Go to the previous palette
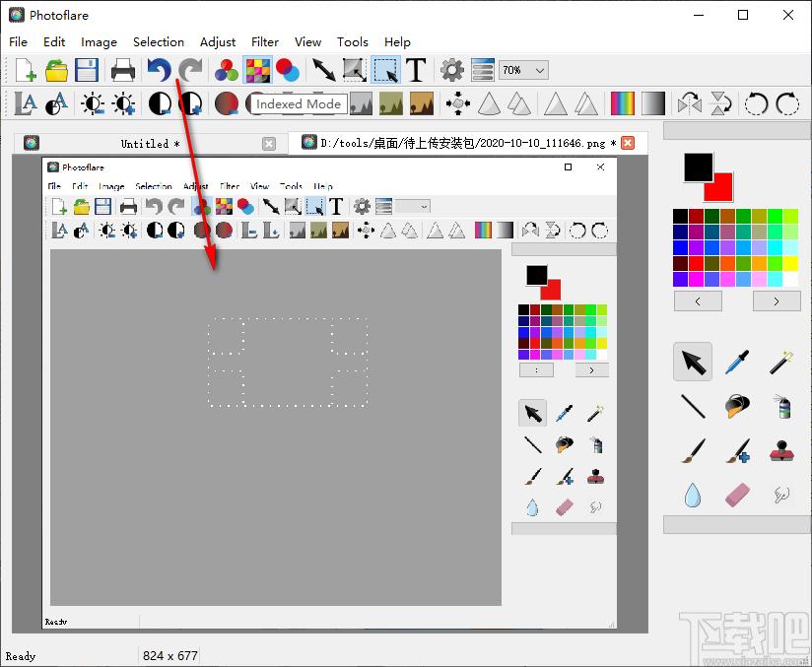812x667 pixels. click(x=698, y=300)
